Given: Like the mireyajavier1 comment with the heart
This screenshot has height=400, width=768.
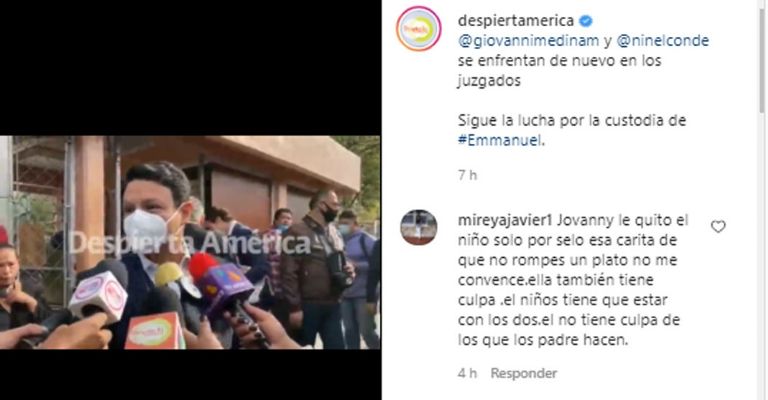Looking at the screenshot, I should [718, 227].
